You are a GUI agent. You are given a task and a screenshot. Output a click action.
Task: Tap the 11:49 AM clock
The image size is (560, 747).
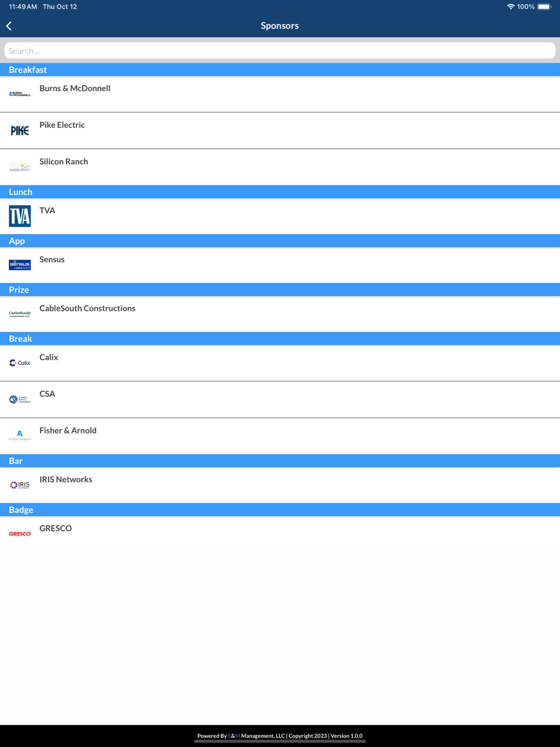coord(23,7)
